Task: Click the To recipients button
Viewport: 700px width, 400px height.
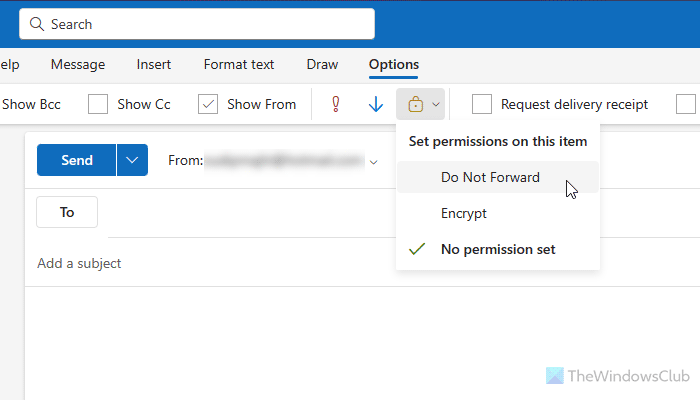Action: (67, 212)
